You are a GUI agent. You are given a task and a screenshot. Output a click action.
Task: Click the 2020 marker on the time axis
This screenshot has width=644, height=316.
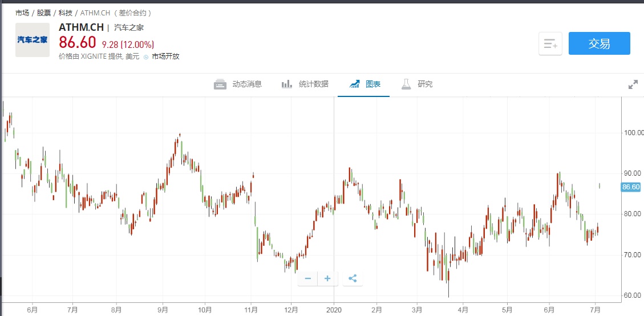[x=334, y=310]
